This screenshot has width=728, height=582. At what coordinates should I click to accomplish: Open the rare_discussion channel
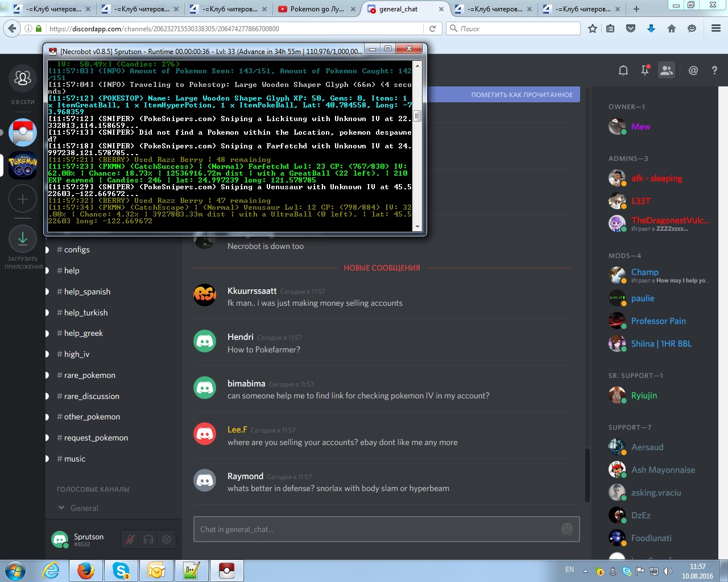pos(92,396)
